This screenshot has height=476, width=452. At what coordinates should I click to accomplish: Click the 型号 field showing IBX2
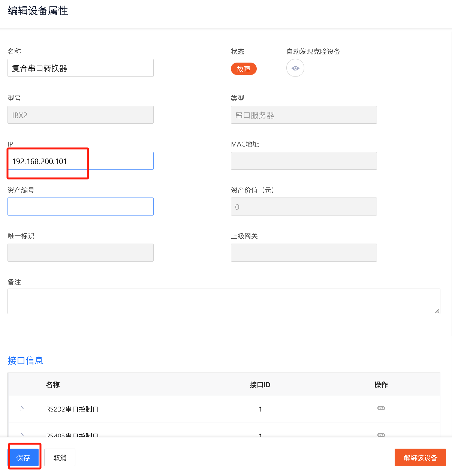click(81, 115)
